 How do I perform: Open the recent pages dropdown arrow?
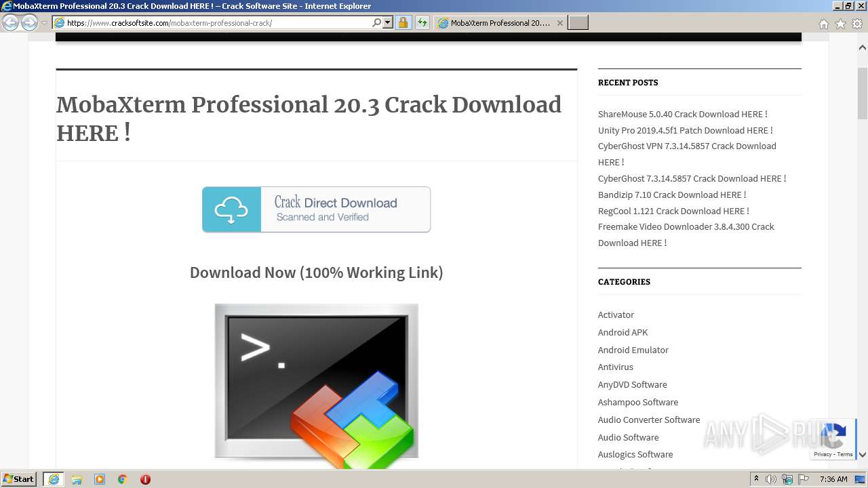[44, 23]
